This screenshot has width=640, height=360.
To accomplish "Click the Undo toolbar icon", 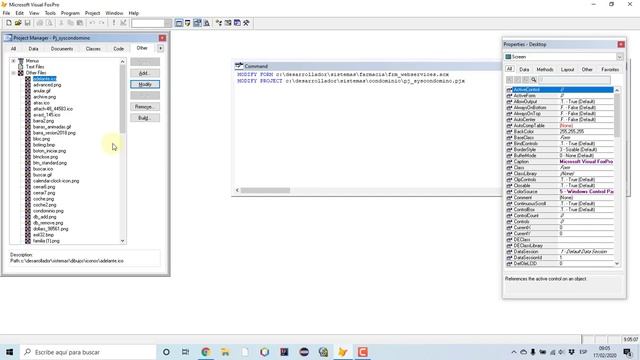I will (92, 23).
